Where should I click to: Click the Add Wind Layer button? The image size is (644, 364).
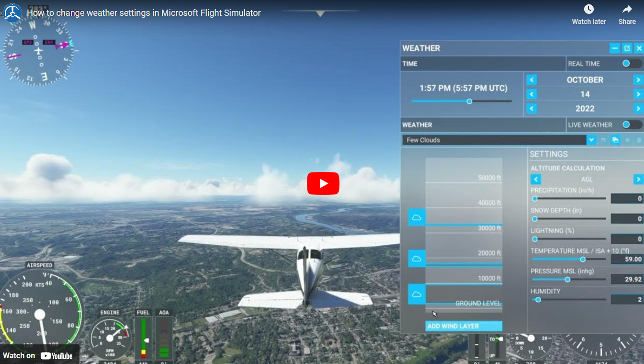[463, 326]
